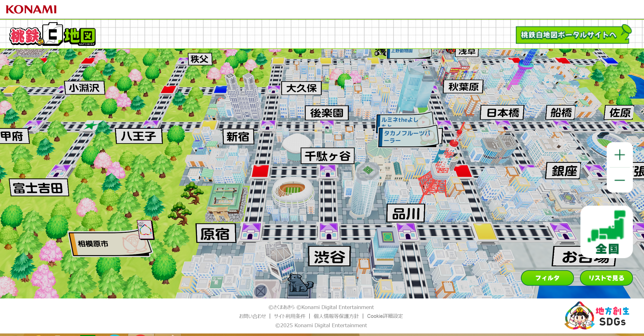Screen dimensions: 644x336
Task: Select the 千駄ヶ谷 station label
Action: 328,156
